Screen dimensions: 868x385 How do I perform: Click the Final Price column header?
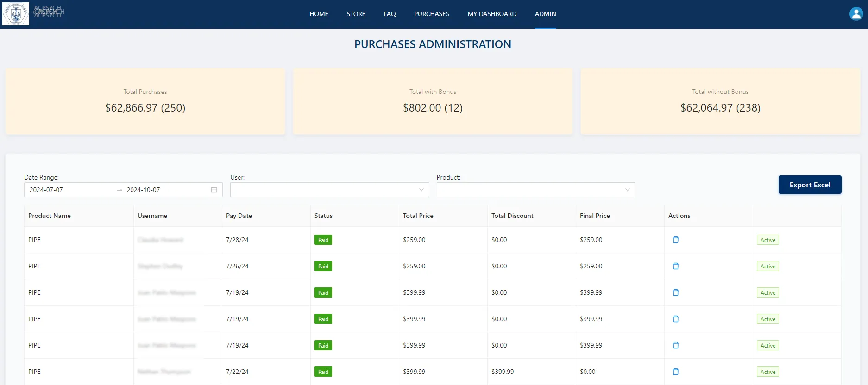620,216
